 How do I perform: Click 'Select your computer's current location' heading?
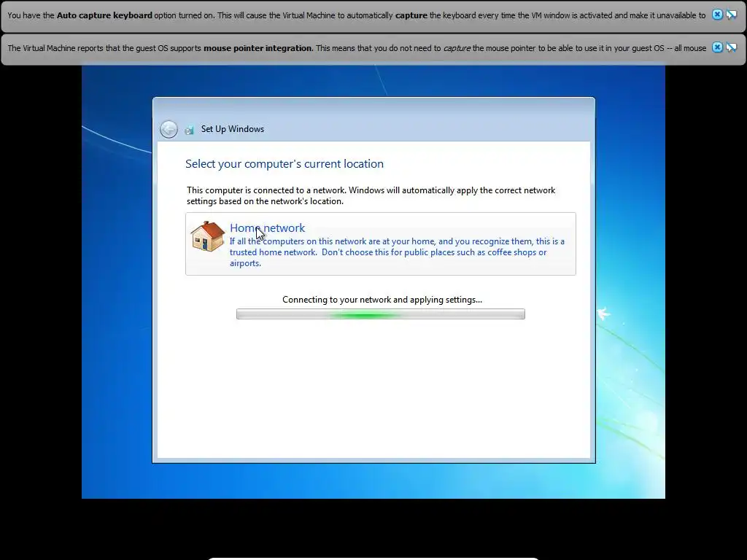click(285, 164)
